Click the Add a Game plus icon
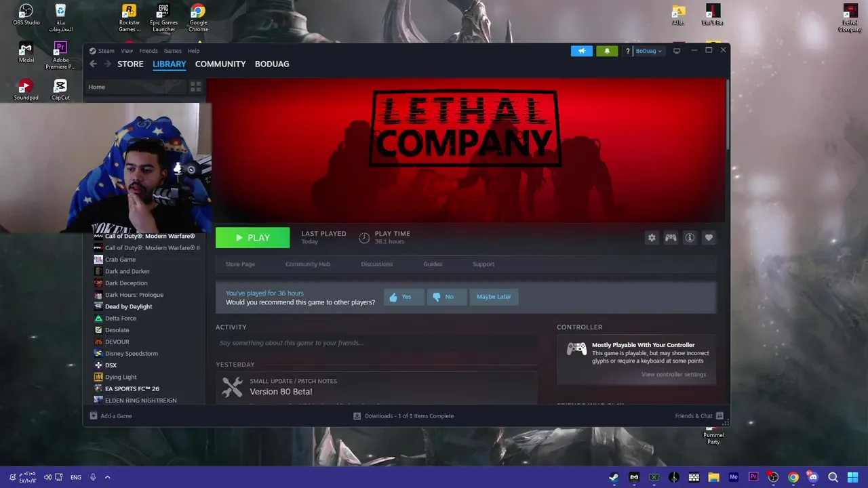 click(x=94, y=415)
